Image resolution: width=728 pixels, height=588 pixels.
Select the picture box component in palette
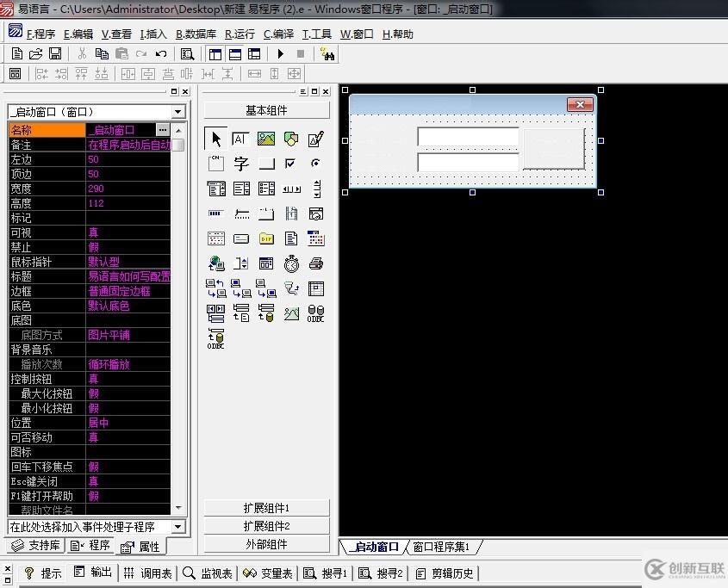click(266, 139)
